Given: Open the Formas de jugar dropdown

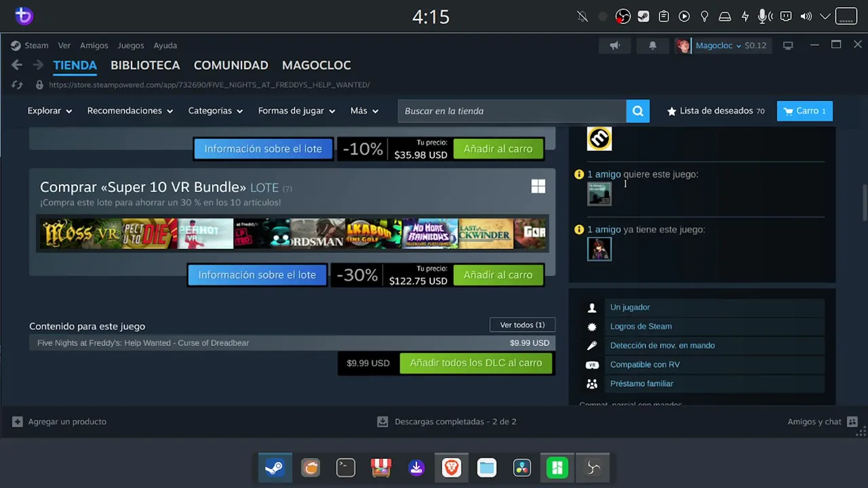Looking at the screenshot, I should coord(297,111).
